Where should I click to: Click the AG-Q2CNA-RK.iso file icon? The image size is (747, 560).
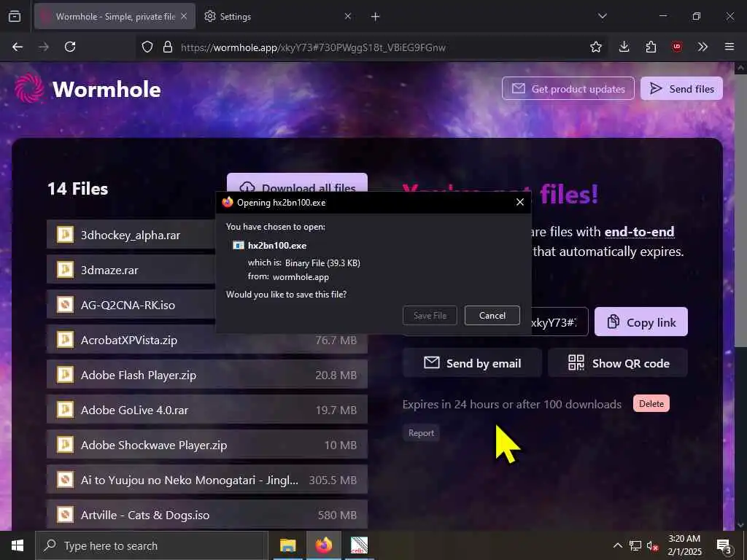(65, 305)
